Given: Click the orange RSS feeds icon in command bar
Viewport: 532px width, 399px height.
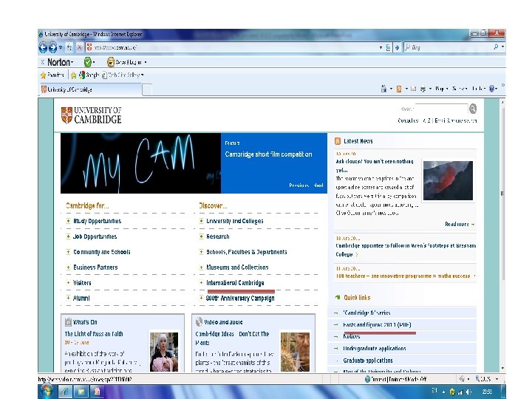Looking at the screenshot, I should 399,89.
